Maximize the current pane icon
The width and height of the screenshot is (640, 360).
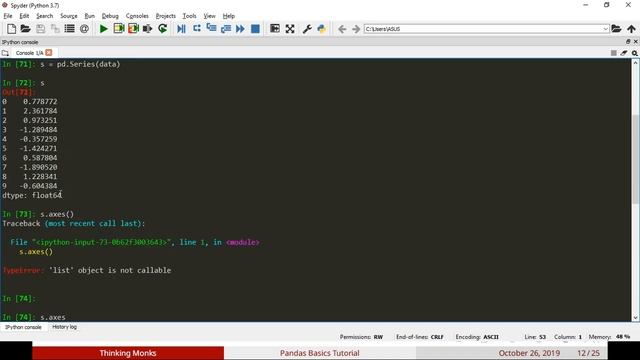point(275,29)
